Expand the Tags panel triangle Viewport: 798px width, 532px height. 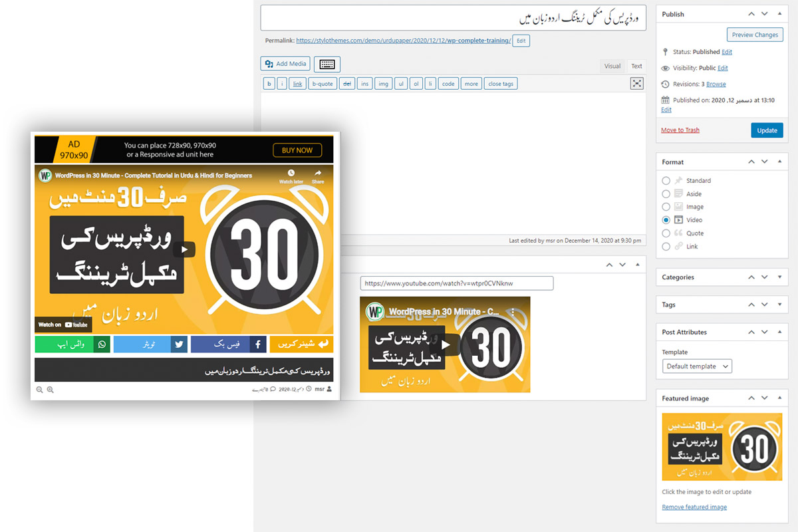click(779, 305)
